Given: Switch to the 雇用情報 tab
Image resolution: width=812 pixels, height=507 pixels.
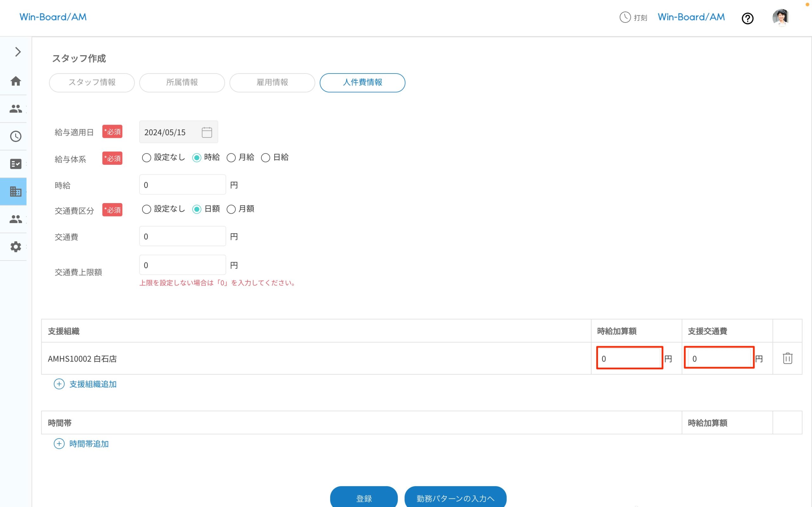Looking at the screenshot, I should 272,82.
